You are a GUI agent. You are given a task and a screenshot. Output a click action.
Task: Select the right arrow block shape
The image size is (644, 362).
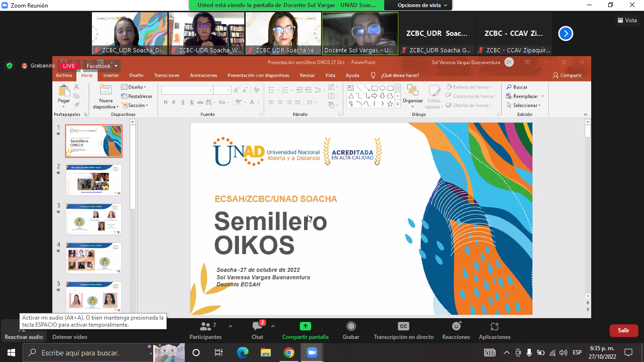coord(374,96)
